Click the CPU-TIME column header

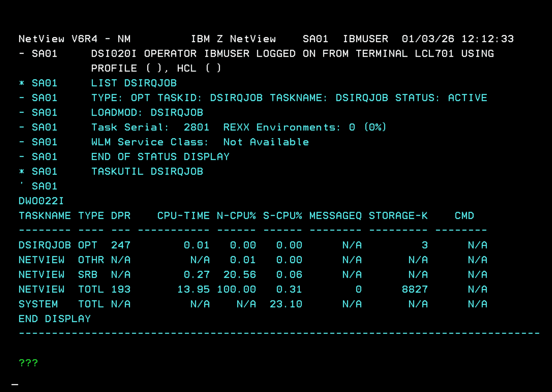[x=183, y=216]
